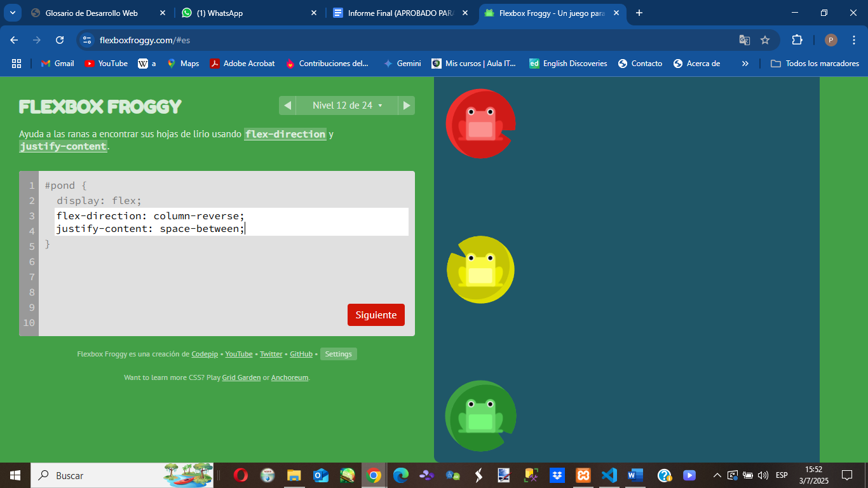Open Microsoft Edge from the taskbar
868x488 pixels.
point(400,475)
